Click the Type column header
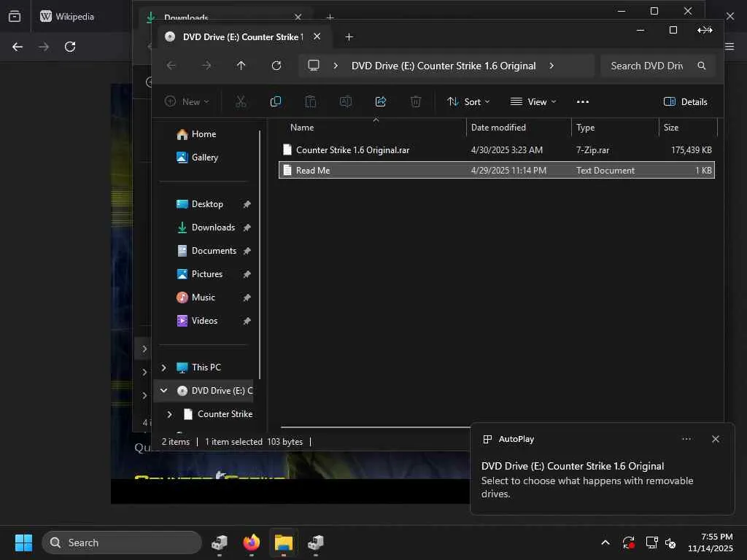Screen dimensions: 747x560 pos(614,128)
